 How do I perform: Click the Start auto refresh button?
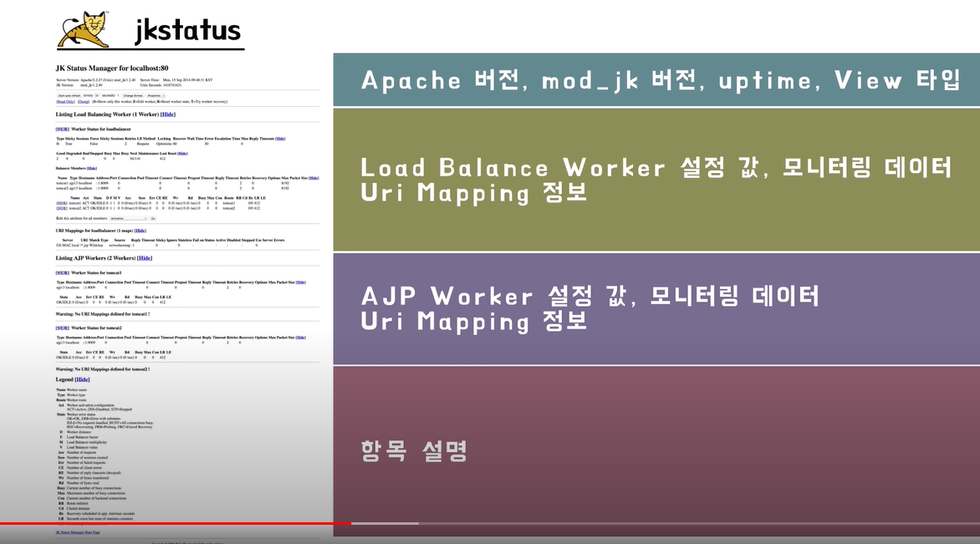pos(69,95)
